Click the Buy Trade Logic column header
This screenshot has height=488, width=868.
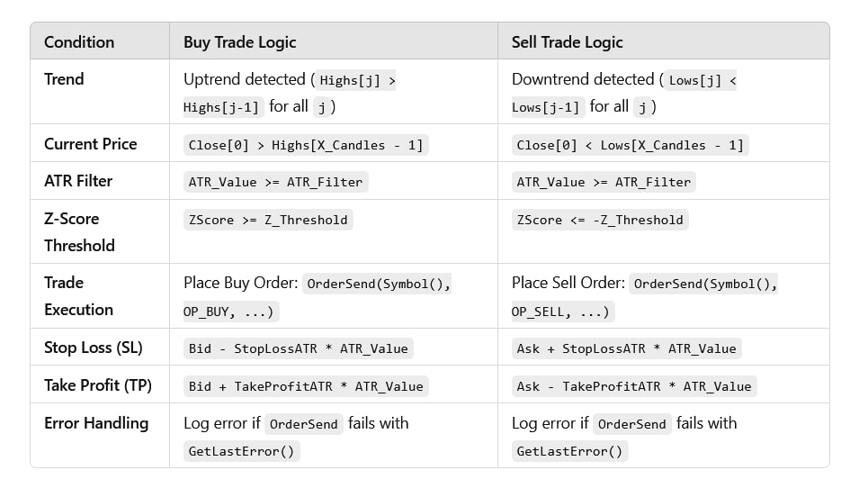tap(239, 42)
